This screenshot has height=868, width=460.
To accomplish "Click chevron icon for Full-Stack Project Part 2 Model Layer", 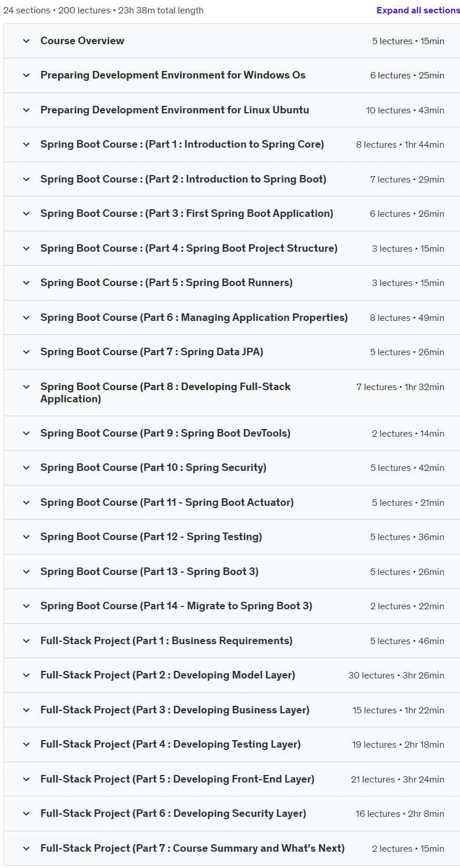I will coord(26,675).
